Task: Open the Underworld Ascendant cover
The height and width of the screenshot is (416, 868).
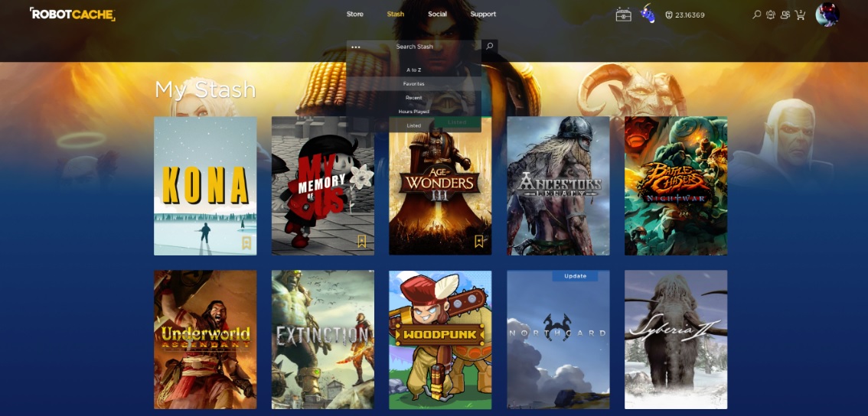Action: pos(205,340)
